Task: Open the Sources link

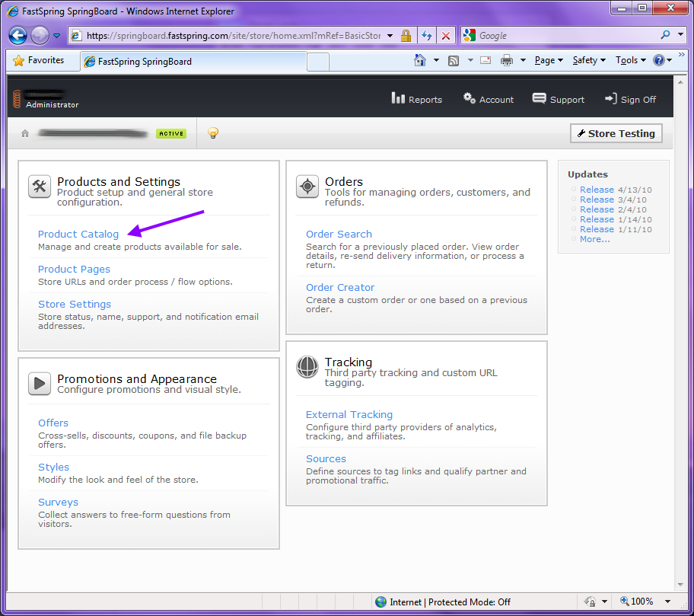Action: (x=326, y=459)
